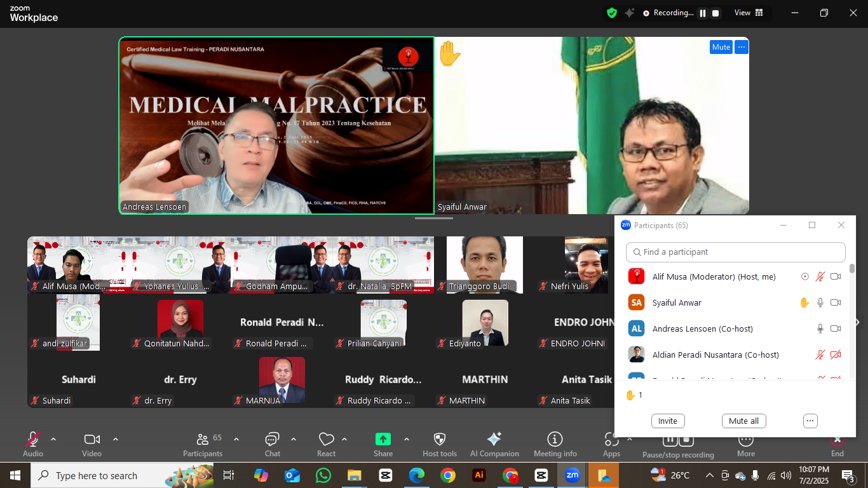Image resolution: width=868 pixels, height=488 pixels.
Task: Click the Mute all button
Action: [x=743, y=421]
